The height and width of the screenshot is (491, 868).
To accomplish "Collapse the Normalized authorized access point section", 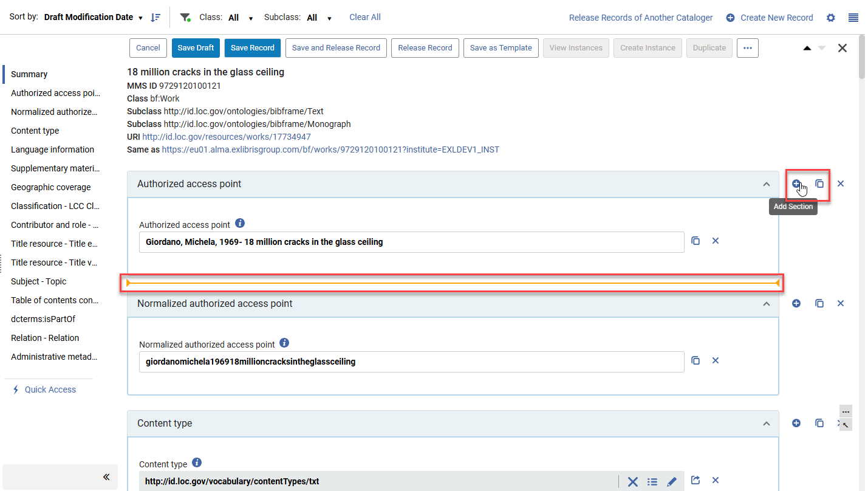I will [766, 304].
